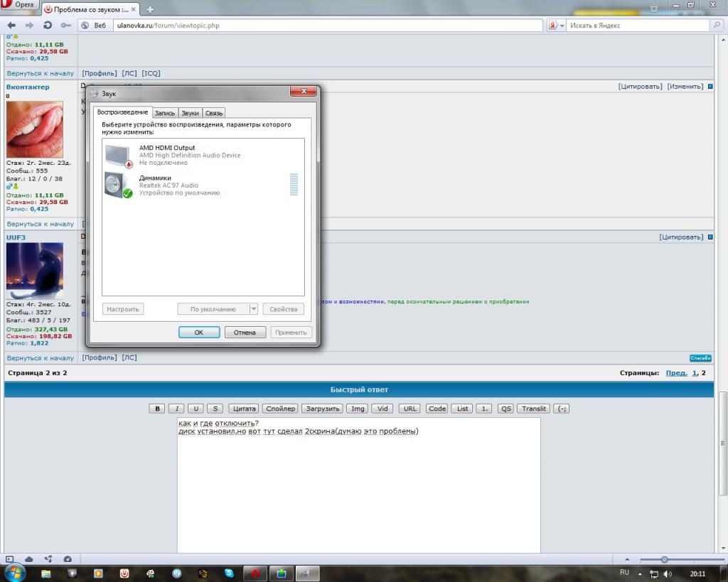Toggle underline formatting with the U button
The width and height of the screenshot is (728, 582).
pos(196,409)
